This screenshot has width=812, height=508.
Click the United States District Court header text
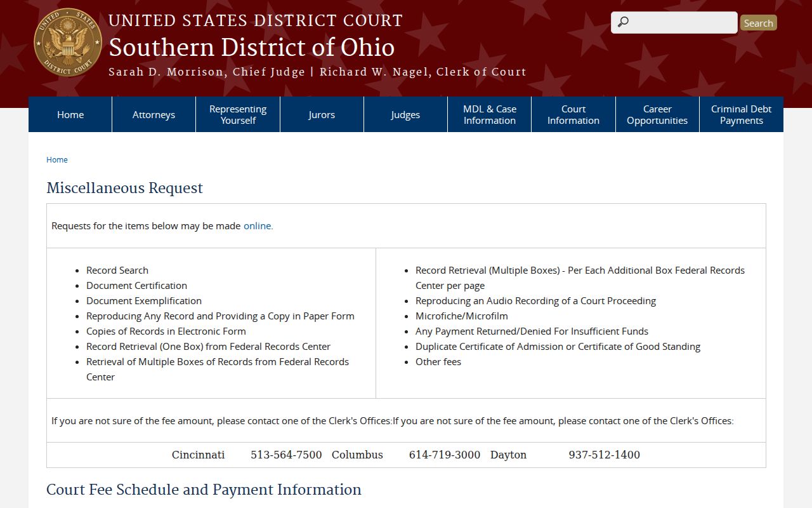256,20
